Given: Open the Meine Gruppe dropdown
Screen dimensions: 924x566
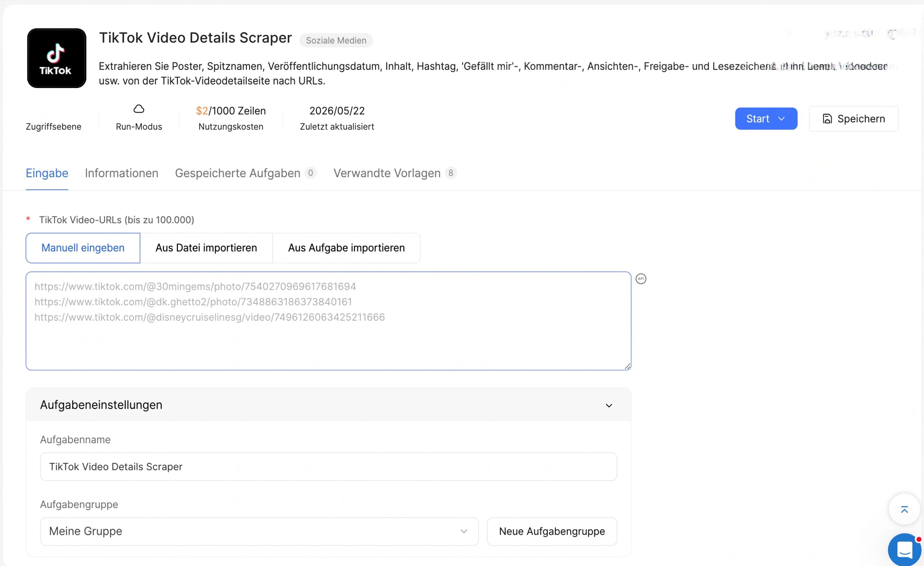Looking at the screenshot, I should tap(259, 531).
